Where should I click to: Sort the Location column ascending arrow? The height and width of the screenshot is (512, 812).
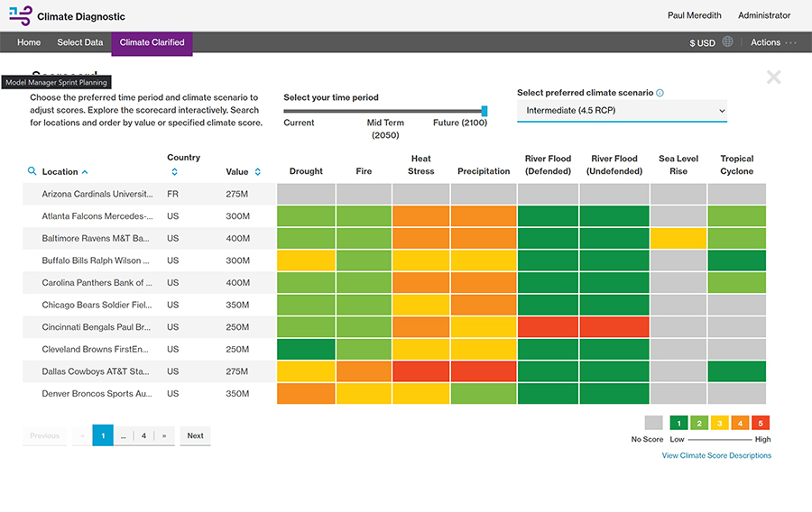coord(86,171)
